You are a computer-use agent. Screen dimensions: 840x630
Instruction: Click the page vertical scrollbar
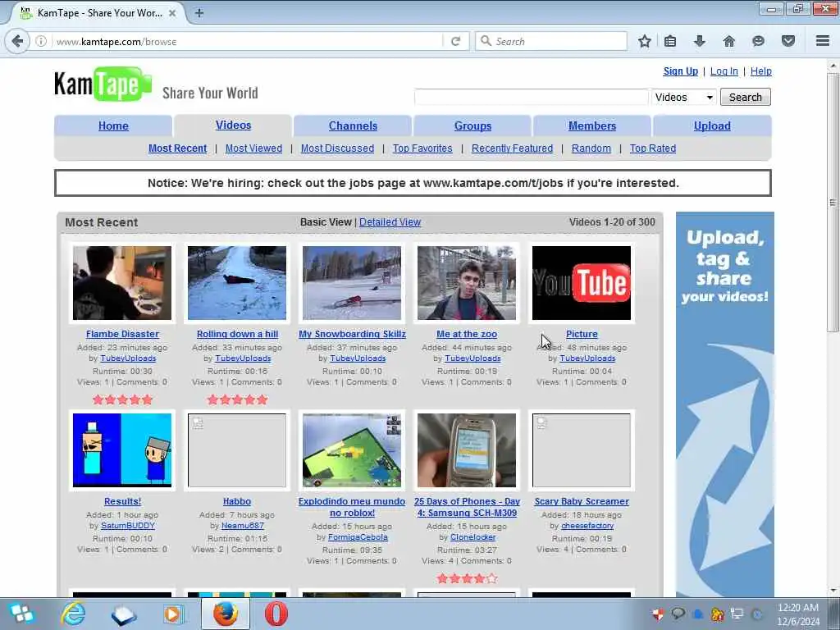(833, 203)
